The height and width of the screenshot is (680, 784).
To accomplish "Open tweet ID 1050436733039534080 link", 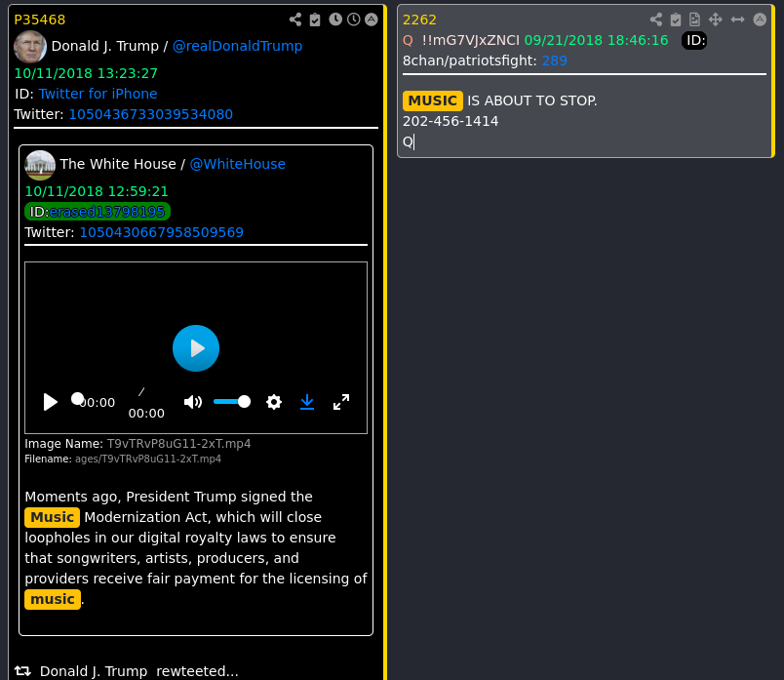I will 150,114.
